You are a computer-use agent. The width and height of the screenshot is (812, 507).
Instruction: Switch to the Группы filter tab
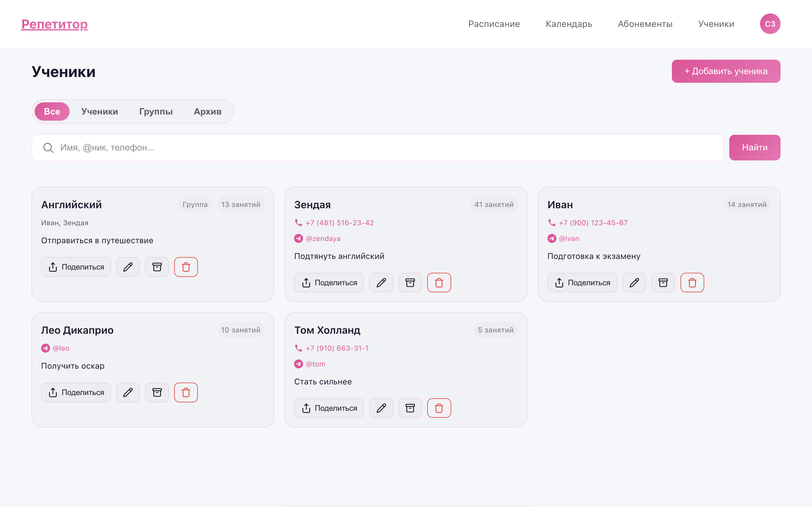pyautogui.click(x=156, y=111)
